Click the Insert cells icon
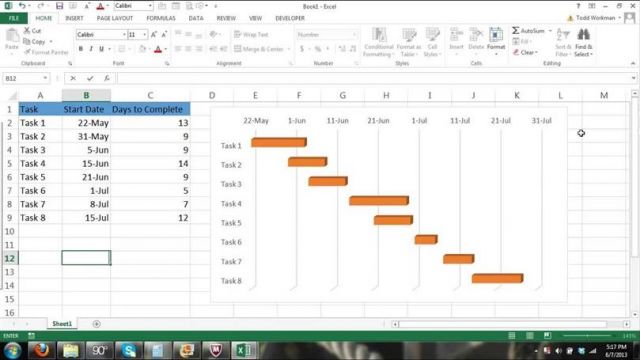The image size is (640, 360). click(x=456, y=35)
